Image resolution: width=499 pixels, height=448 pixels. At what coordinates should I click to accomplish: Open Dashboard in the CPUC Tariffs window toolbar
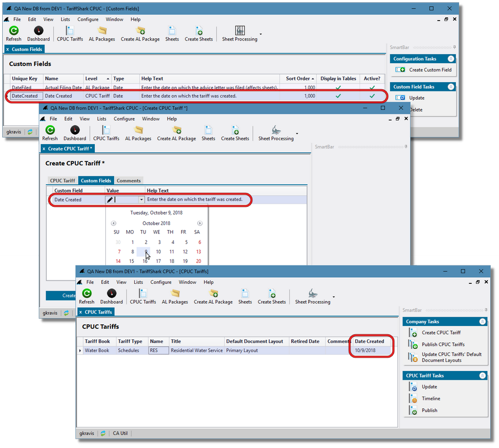pyautogui.click(x=111, y=297)
